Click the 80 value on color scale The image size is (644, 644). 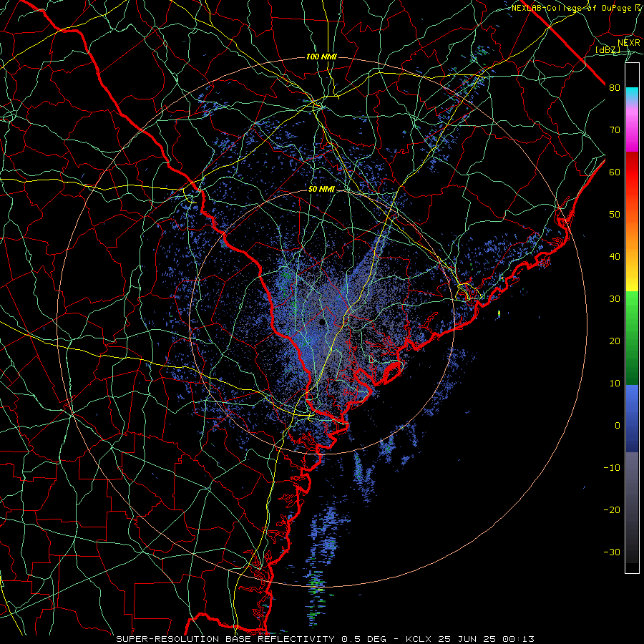tap(615, 88)
